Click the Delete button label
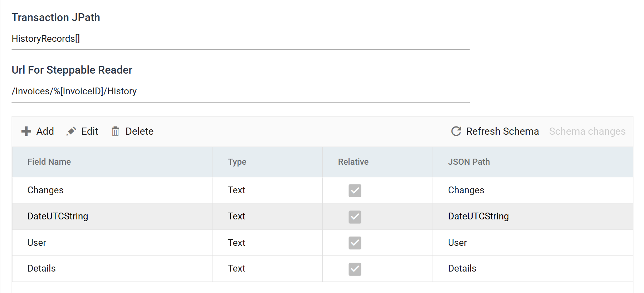 tap(139, 131)
